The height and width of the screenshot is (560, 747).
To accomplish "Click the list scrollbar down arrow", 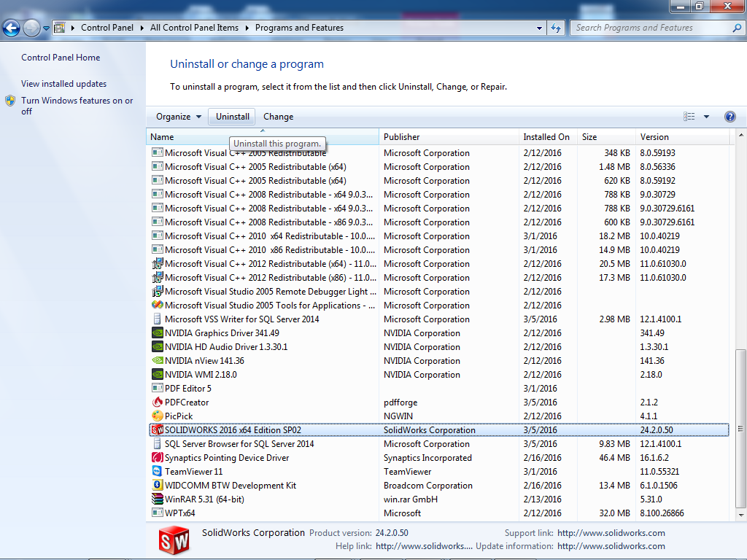I will coord(741,516).
